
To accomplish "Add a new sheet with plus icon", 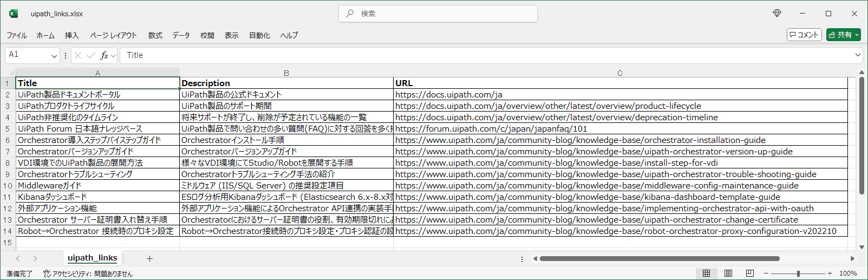I will click(x=150, y=259).
